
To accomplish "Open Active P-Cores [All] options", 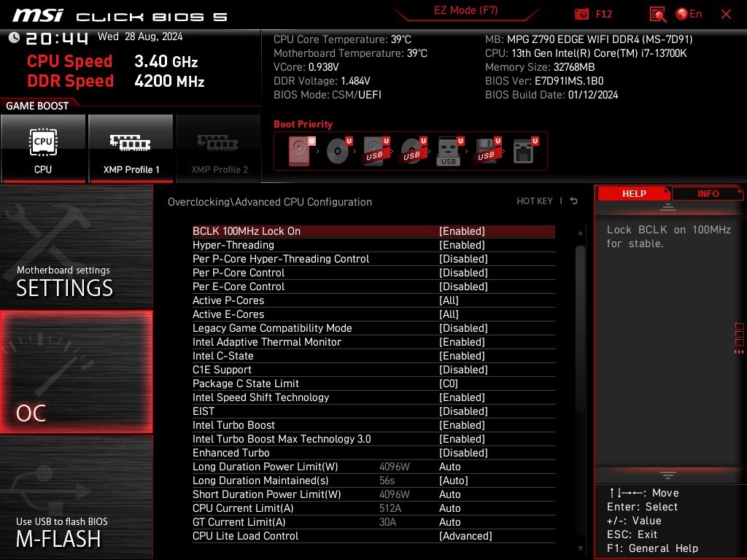I will 449,300.
